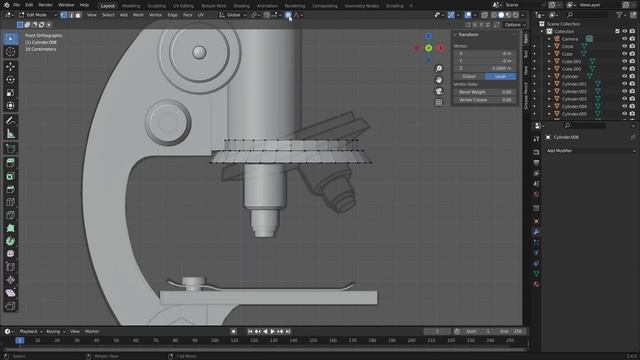Enable face select mode
Screen dimensions: 640x360
78,15
